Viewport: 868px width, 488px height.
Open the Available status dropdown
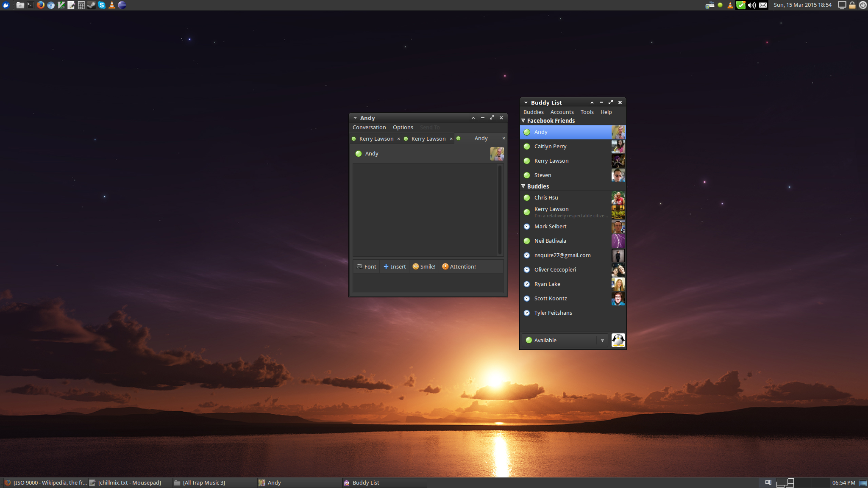pos(565,340)
